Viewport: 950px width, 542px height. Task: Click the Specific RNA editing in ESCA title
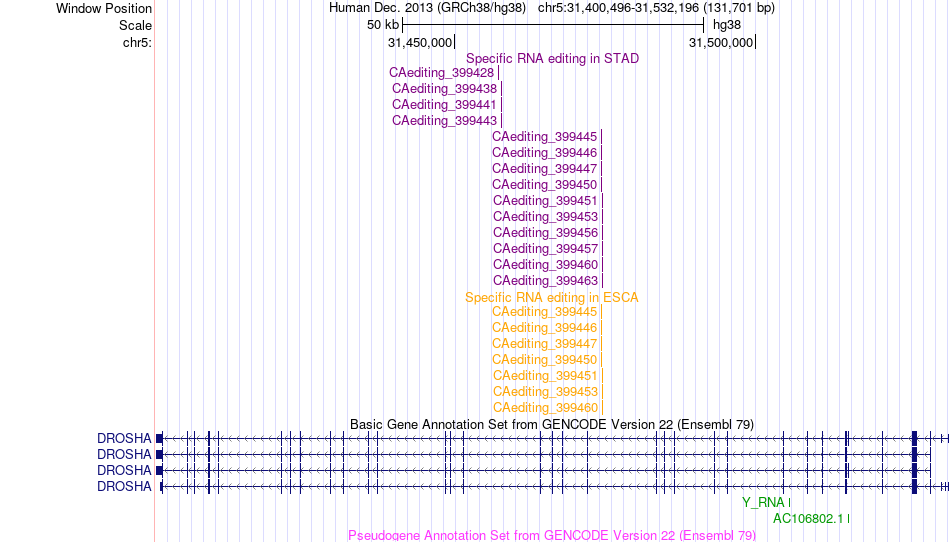point(551,297)
